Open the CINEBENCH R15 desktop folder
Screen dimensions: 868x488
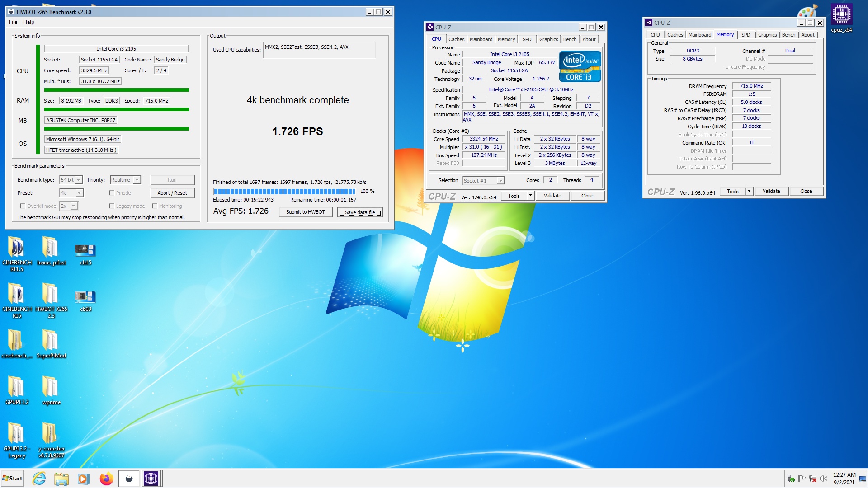point(17,300)
